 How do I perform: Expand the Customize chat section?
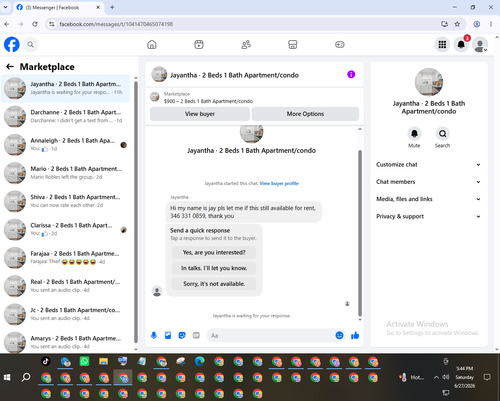click(428, 165)
